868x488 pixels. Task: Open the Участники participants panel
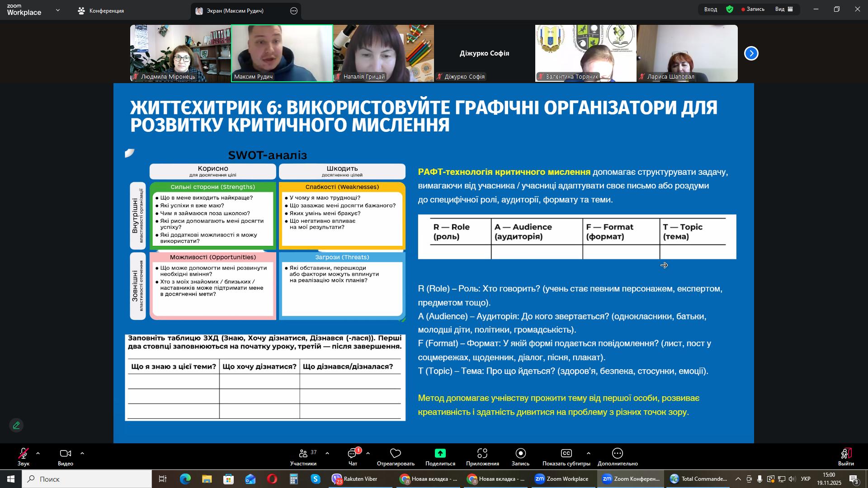point(303,453)
